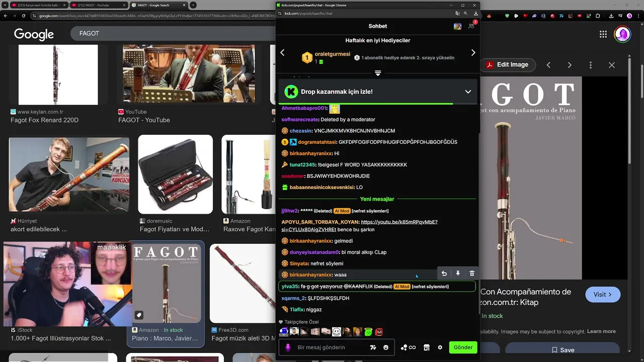The height and width of the screenshot is (362, 644).
Task: Open the youtu.be link in chat
Action: coord(360,226)
